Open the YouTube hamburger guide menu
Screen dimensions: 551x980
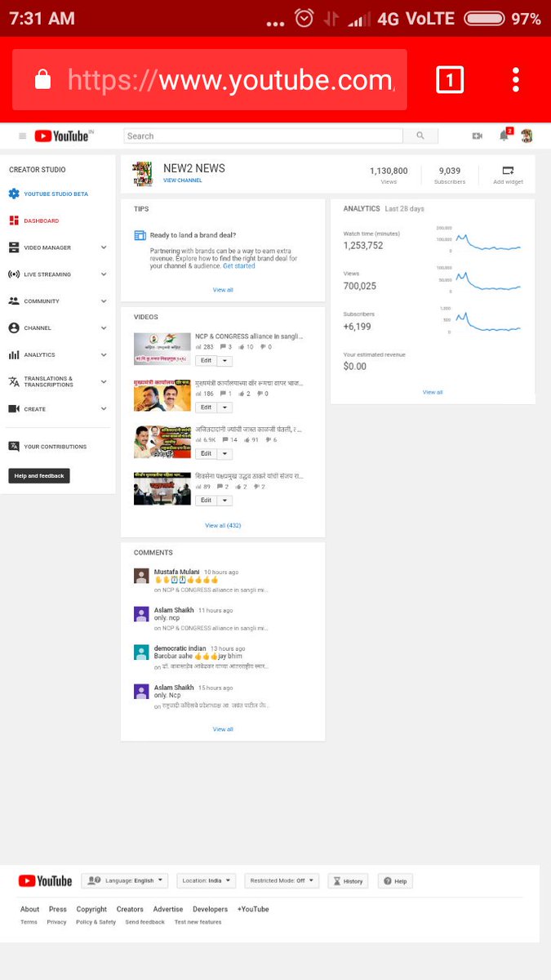(22, 136)
